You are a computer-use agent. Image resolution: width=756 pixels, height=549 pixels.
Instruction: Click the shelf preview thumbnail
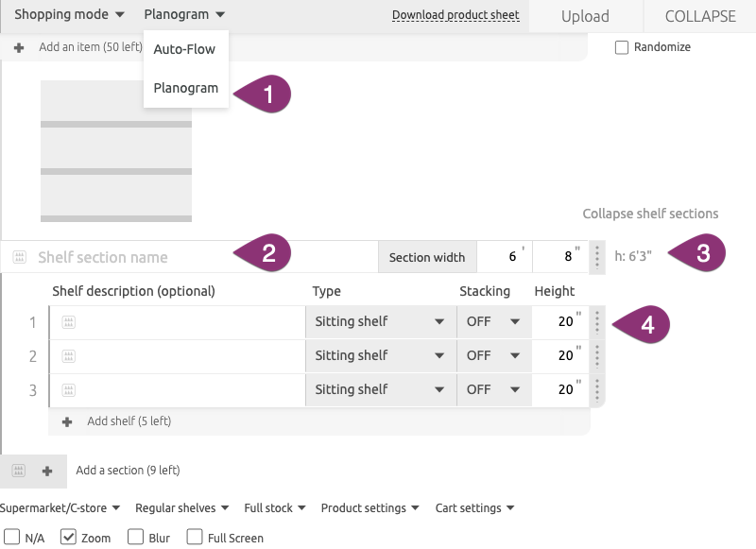tap(115, 151)
